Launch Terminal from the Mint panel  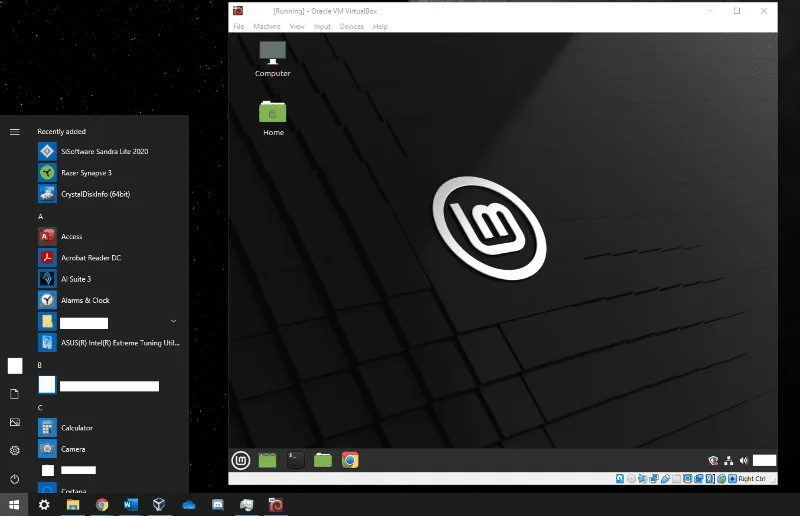click(x=295, y=460)
